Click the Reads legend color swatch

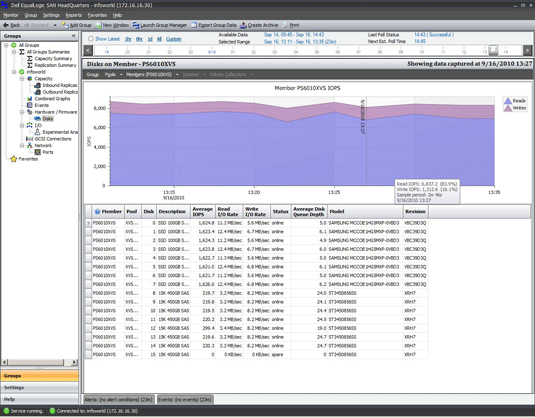pyautogui.click(x=508, y=101)
